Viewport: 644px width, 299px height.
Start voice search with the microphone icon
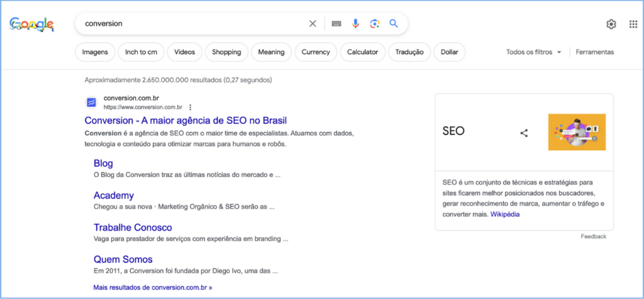coord(355,24)
